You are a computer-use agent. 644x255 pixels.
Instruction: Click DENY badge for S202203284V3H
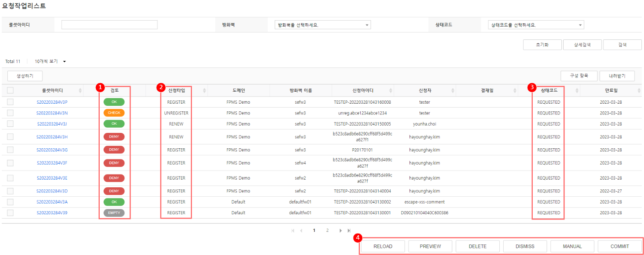tap(114, 137)
